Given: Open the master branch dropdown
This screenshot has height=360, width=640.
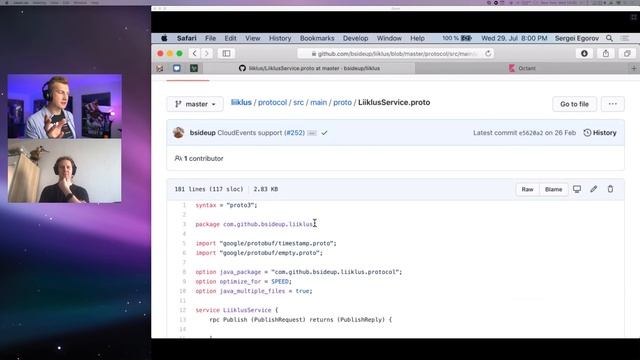Looking at the screenshot, I should pos(195,104).
